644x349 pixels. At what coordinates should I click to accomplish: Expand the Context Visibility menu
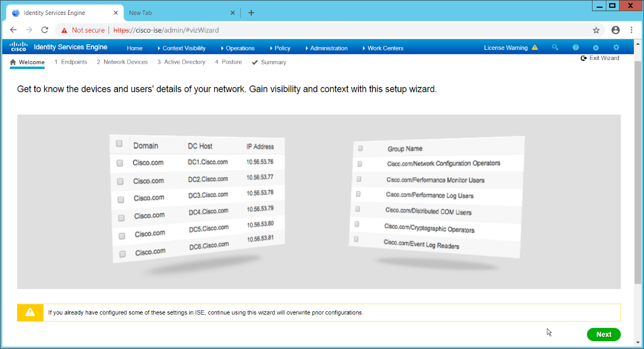click(x=184, y=48)
